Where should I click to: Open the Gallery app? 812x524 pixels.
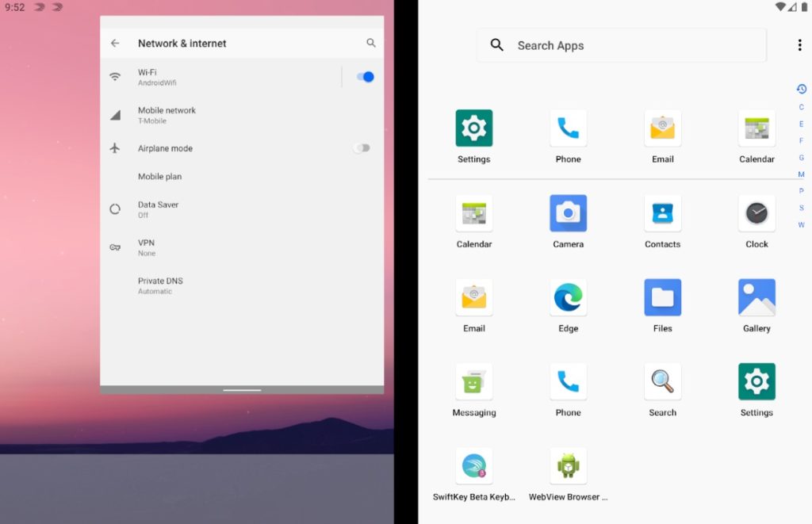[x=756, y=298]
